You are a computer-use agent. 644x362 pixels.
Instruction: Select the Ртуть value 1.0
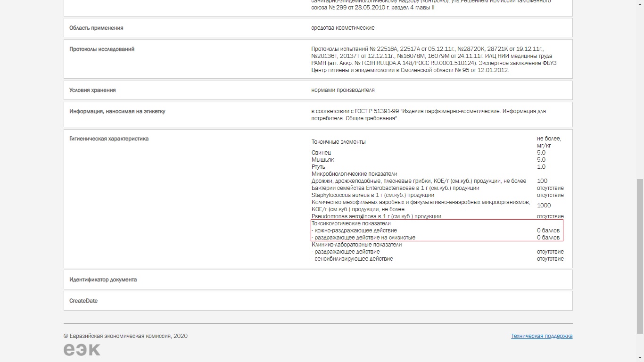(541, 167)
